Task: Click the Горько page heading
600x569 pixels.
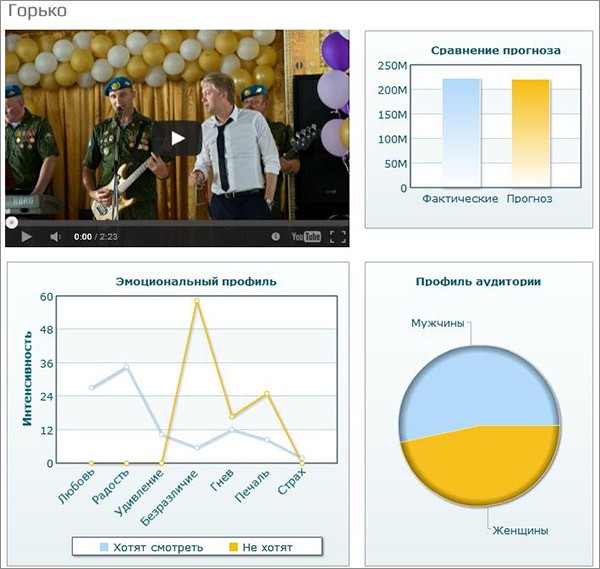Action: click(x=38, y=11)
